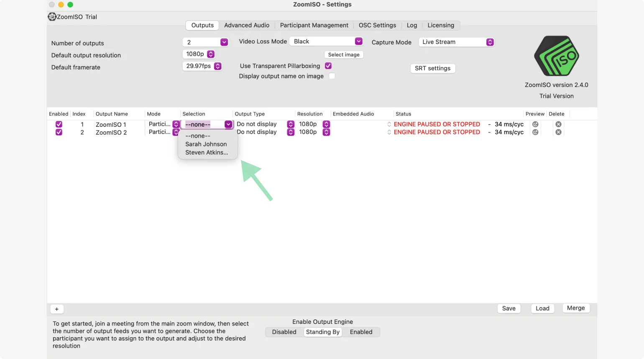The width and height of the screenshot is (644, 359).
Task: Toggle Enabled checkbox for ZoomISO 2
Action: (x=59, y=132)
